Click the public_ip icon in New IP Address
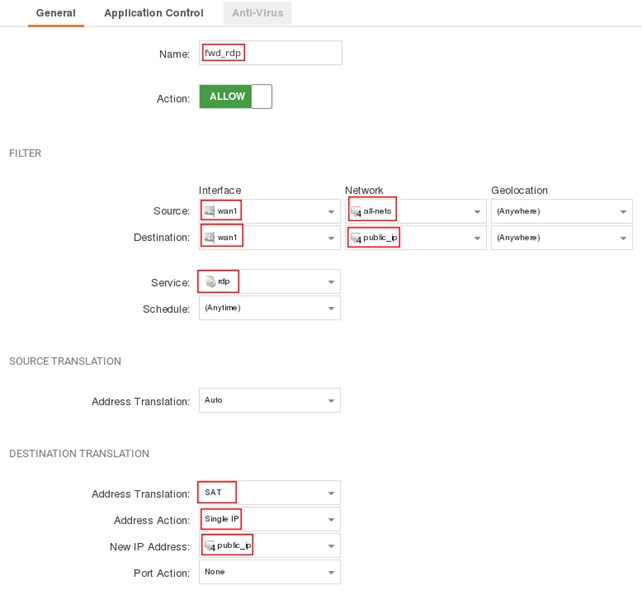Image resolution: width=642 pixels, height=595 pixels. pyautogui.click(x=210, y=546)
